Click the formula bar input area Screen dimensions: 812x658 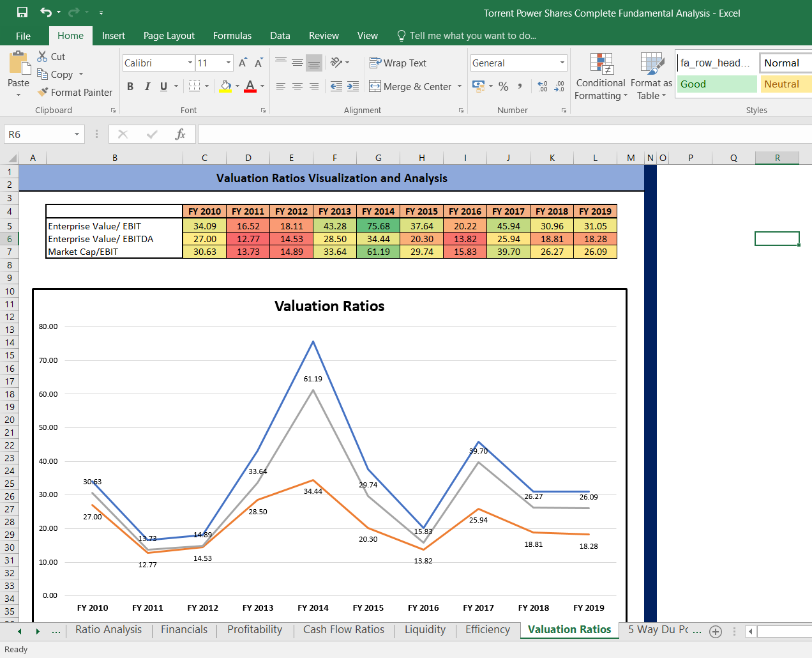504,134
